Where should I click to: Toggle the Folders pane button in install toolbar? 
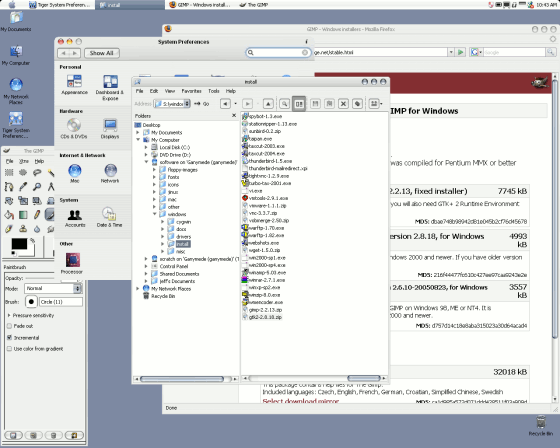[299, 104]
